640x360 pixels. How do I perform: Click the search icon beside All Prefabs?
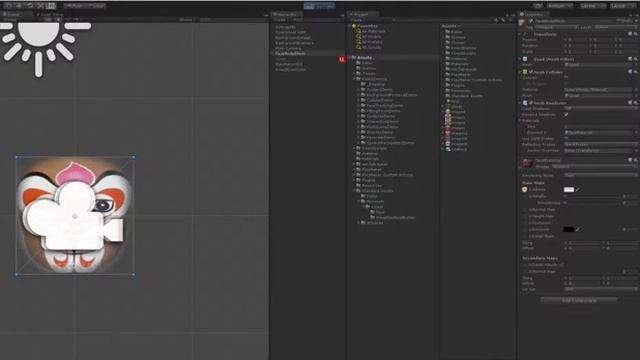(358, 42)
